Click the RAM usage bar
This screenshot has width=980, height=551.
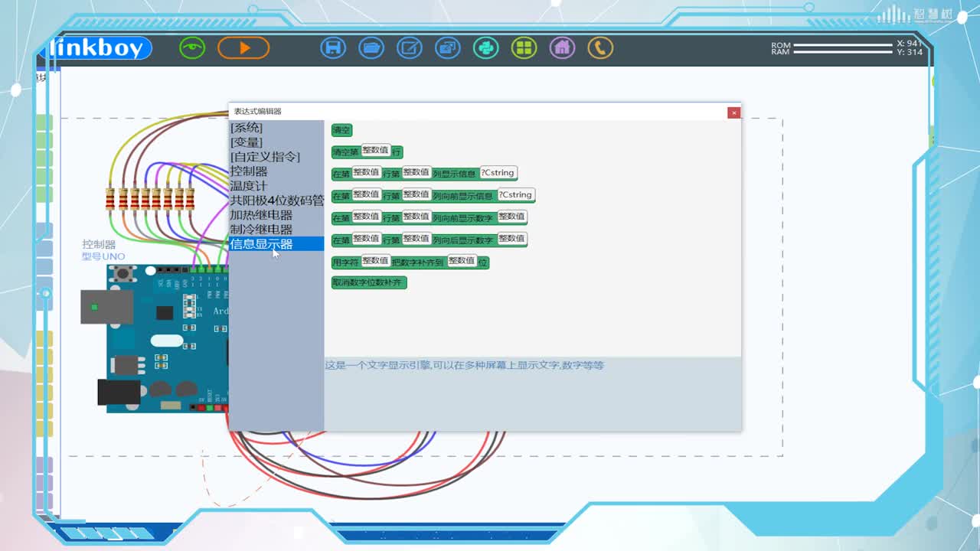[843, 52]
